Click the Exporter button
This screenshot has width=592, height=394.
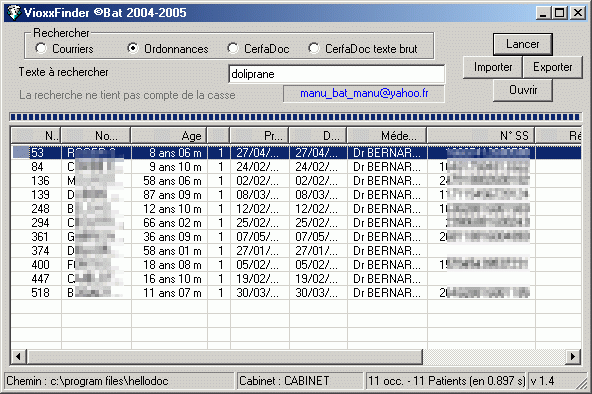(553, 67)
